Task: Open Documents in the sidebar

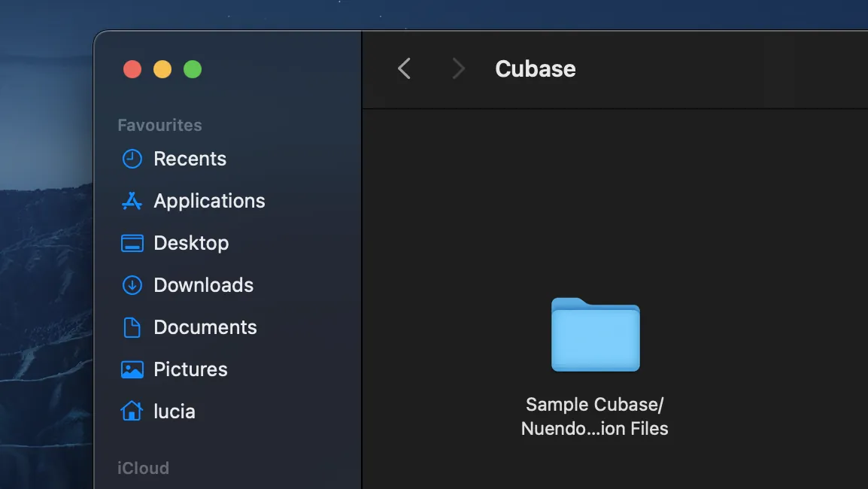Action: [205, 327]
